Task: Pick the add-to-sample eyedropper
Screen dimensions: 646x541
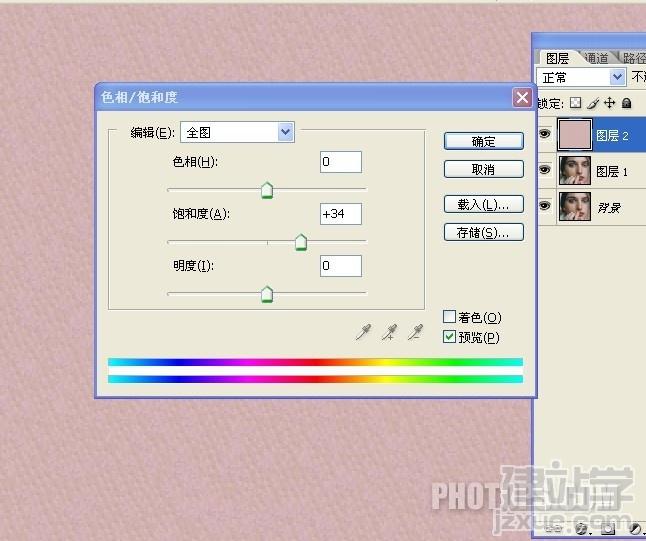Action: [x=389, y=332]
